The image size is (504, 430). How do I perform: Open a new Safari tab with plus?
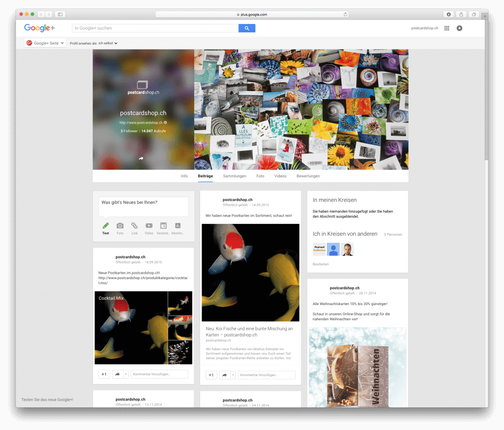pos(485,16)
